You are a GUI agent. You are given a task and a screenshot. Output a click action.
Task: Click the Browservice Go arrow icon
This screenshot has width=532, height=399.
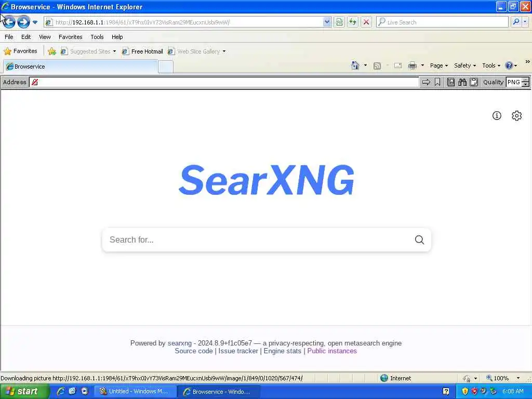(x=426, y=82)
